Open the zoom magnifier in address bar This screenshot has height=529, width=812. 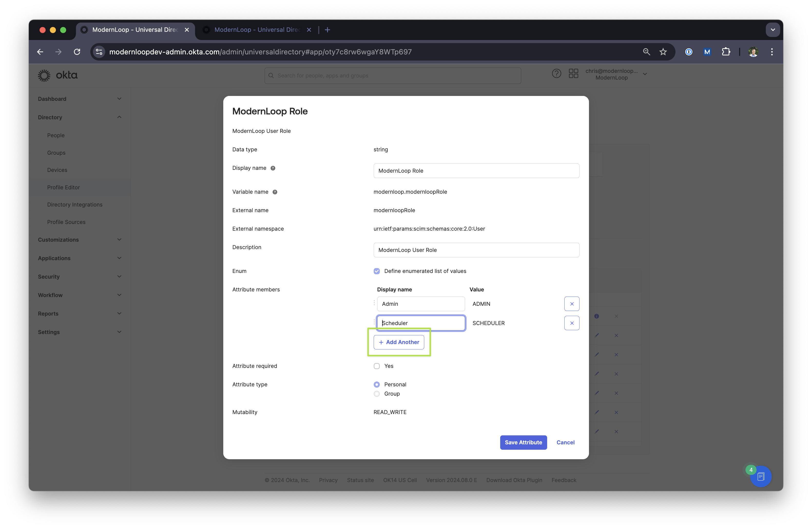click(646, 52)
